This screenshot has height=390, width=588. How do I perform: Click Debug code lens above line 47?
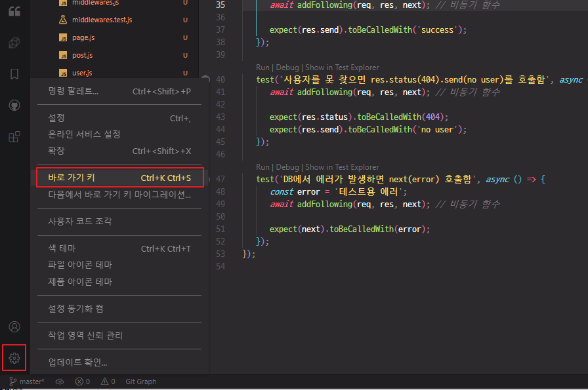(287, 167)
